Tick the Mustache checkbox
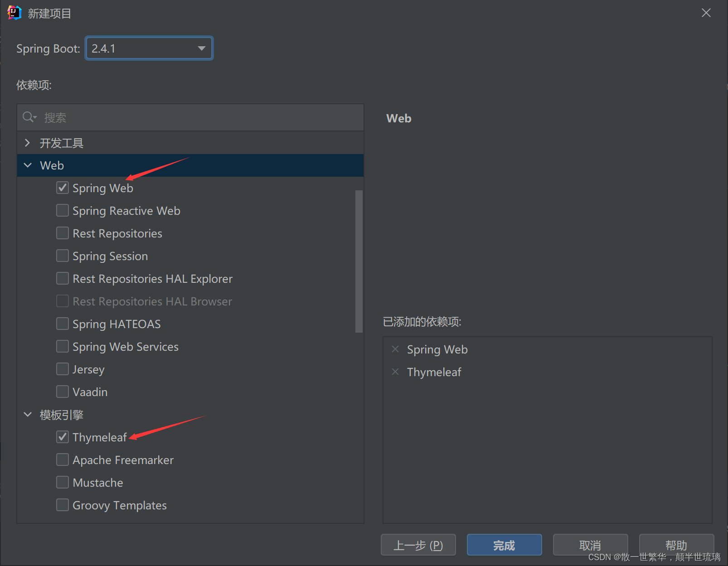 [63, 482]
